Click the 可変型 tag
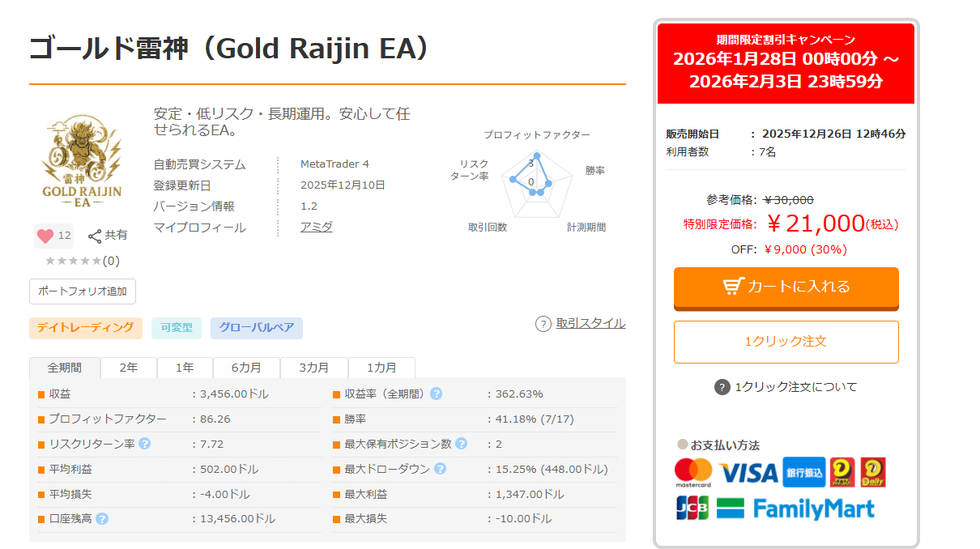Screen dimensions: 980x549 tap(177, 328)
